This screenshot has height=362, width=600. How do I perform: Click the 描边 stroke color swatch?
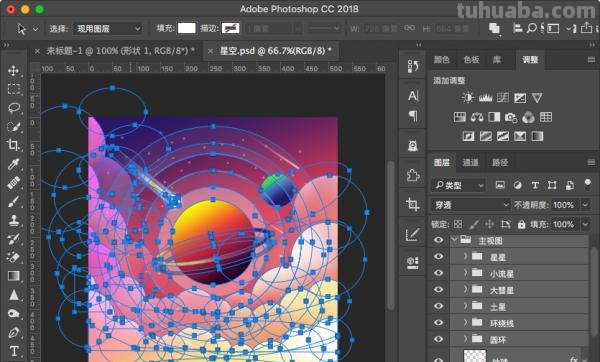(x=230, y=28)
